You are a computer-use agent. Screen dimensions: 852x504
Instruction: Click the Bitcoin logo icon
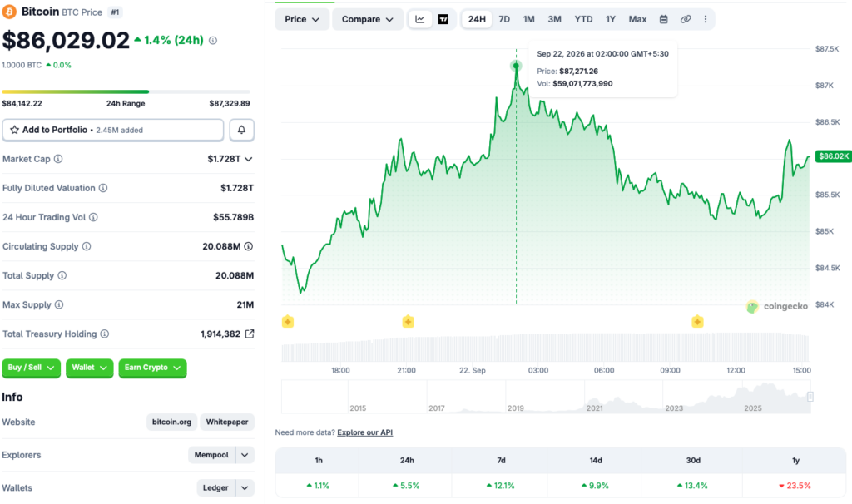(9, 12)
